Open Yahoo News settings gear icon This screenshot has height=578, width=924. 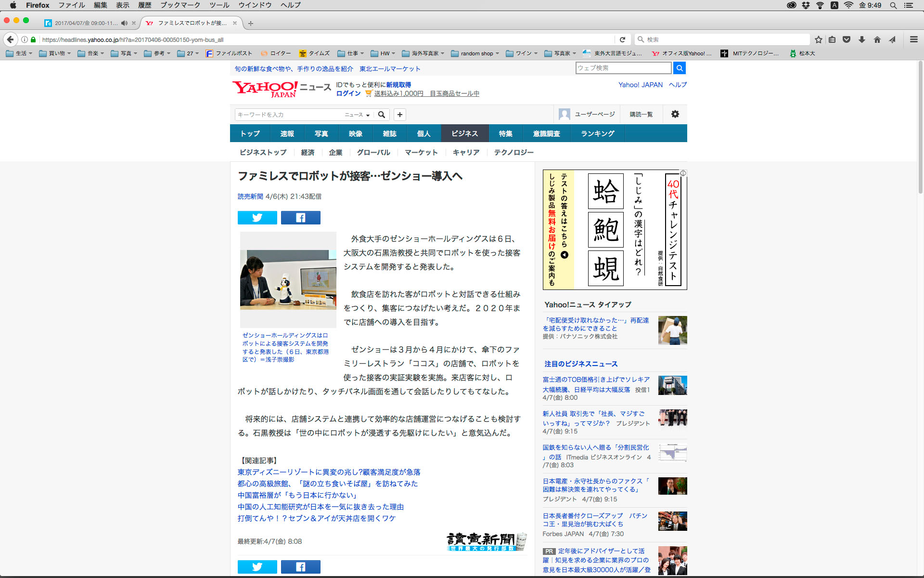(x=675, y=114)
